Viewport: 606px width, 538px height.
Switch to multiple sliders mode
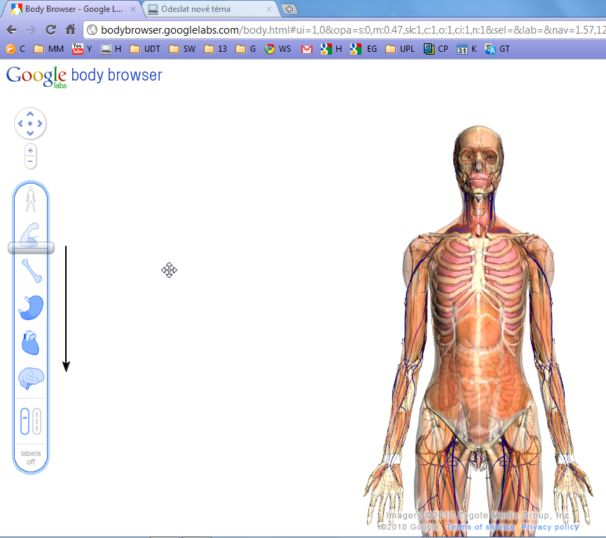[37, 421]
